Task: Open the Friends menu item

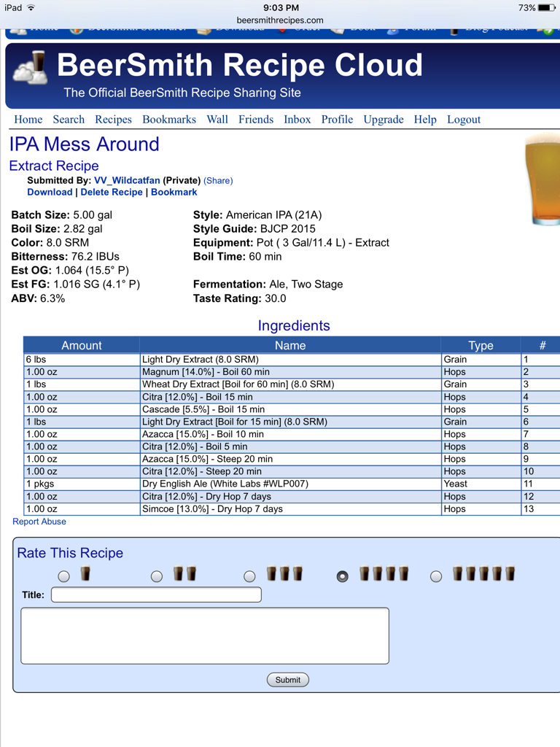Action: pos(256,120)
